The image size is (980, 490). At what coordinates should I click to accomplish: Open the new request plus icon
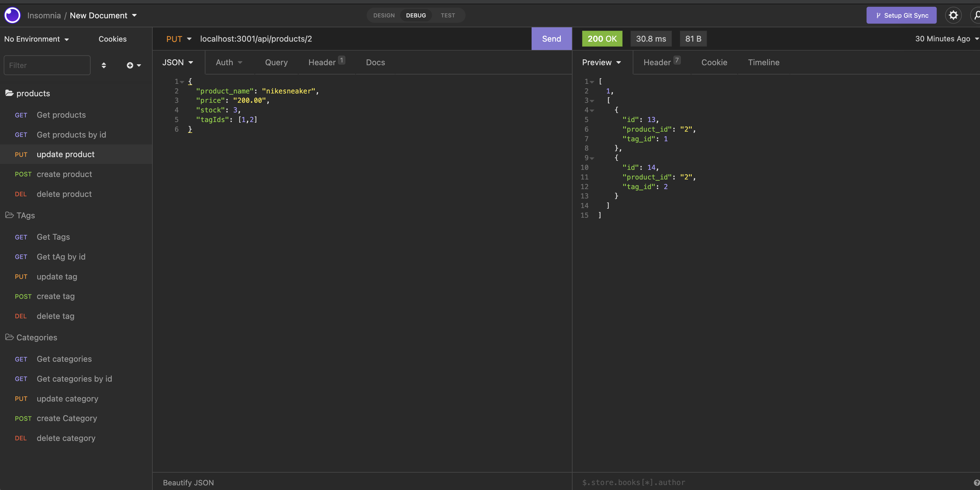point(130,65)
